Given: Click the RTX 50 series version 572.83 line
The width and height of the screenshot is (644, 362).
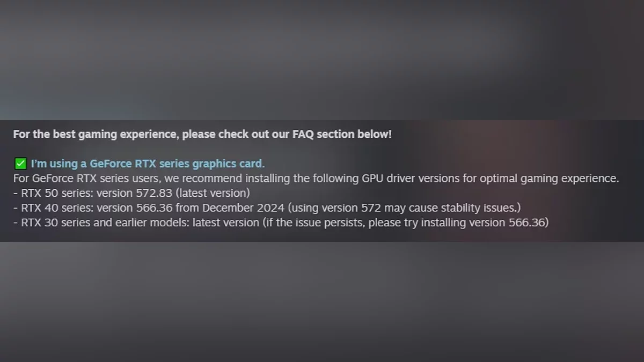Looking at the screenshot, I should (x=131, y=193).
